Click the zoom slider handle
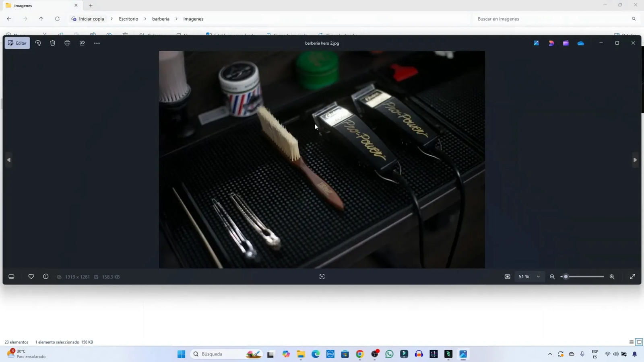This screenshot has width=644, height=362. point(566,277)
